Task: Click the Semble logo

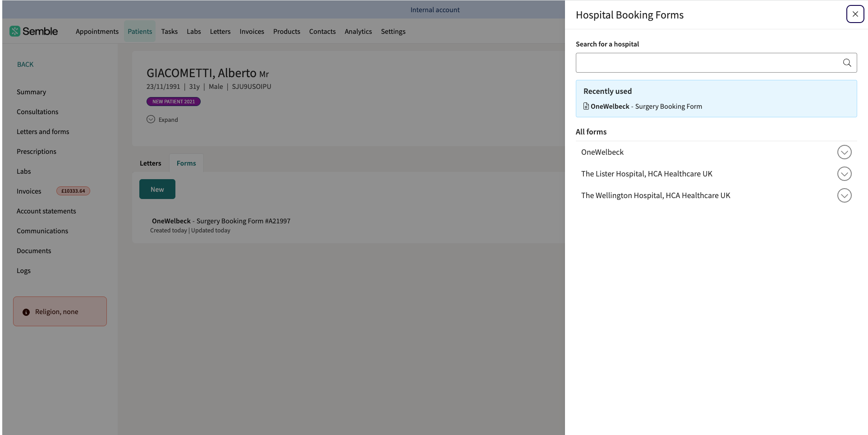Action: [x=34, y=31]
